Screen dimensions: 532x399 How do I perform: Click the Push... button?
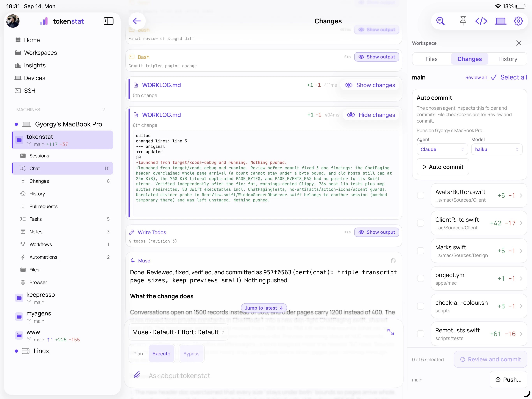pyautogui.click(x=508, y=380)
